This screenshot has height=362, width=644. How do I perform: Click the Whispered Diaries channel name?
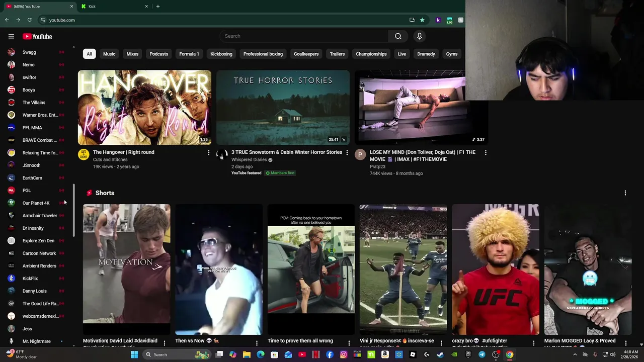(249, 160)
